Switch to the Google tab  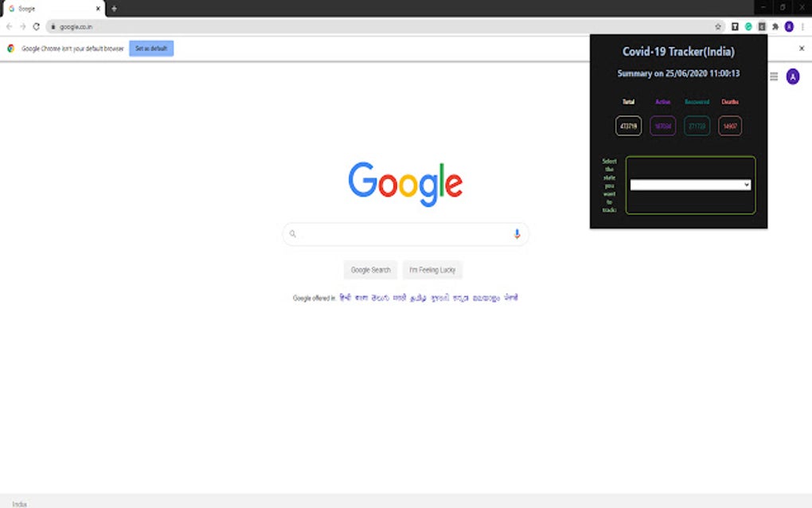pyautogui.click(x=48, y=9)
